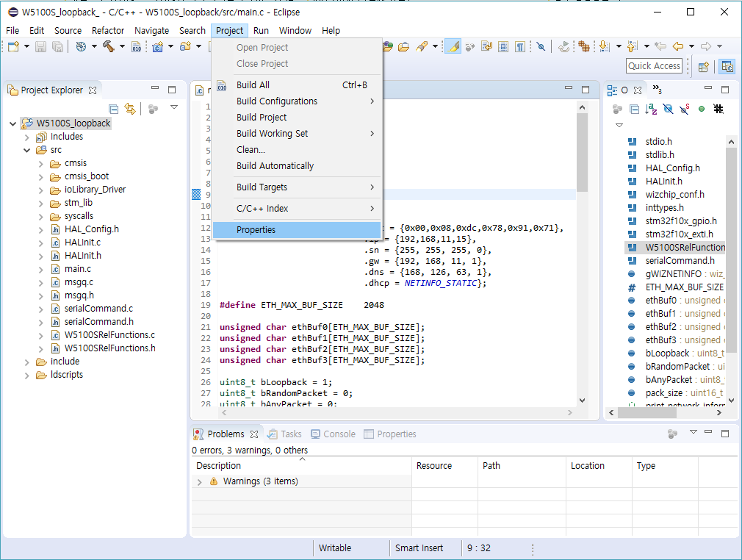Image resolution: width=742 pixels, height=560 pixels.
Task: Open Project Explorer View Menu triangle
Action: 174,107
